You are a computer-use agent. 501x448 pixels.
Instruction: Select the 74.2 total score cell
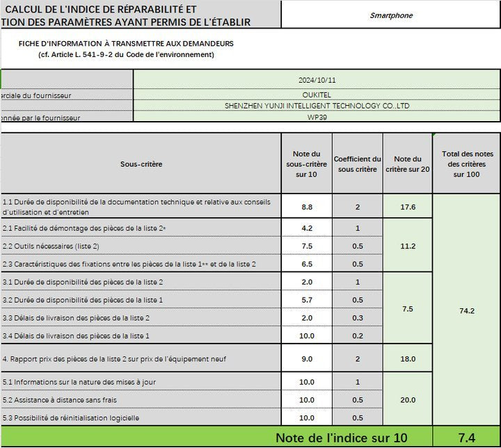click(467, 310)
